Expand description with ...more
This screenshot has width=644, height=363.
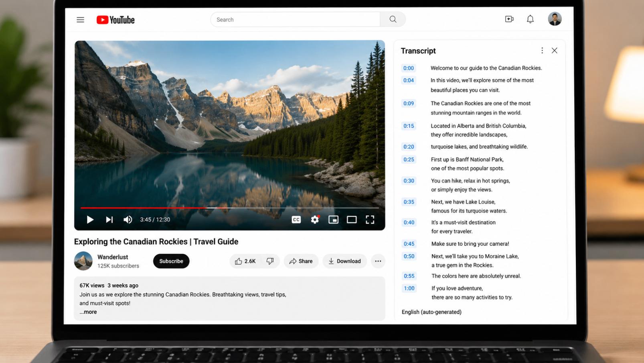tap(88, 312)
